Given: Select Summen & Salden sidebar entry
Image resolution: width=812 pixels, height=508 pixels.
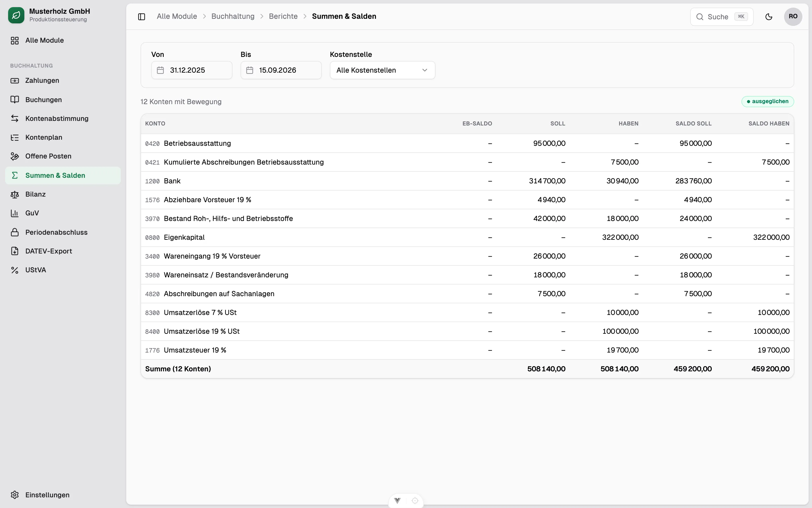Looking at the screenshot, I should pos(63,175).
